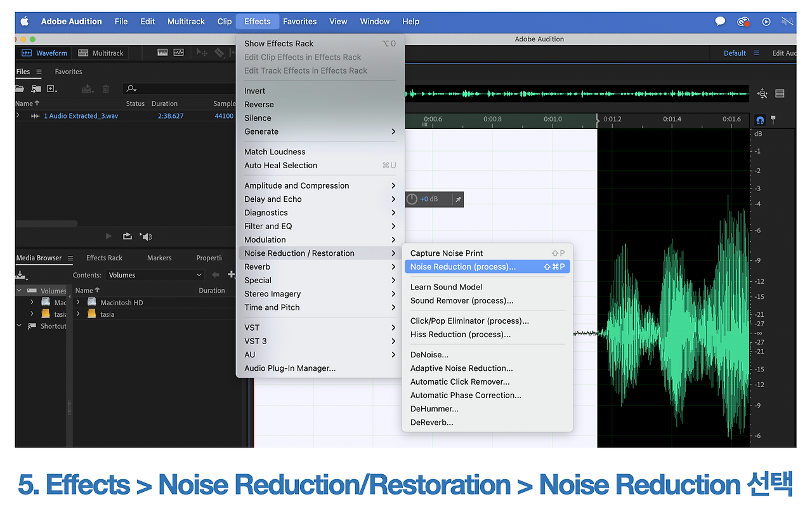812x525 pixels.
Task: Select Adaptive Noise Reduction...
Action: pos(487,368)
